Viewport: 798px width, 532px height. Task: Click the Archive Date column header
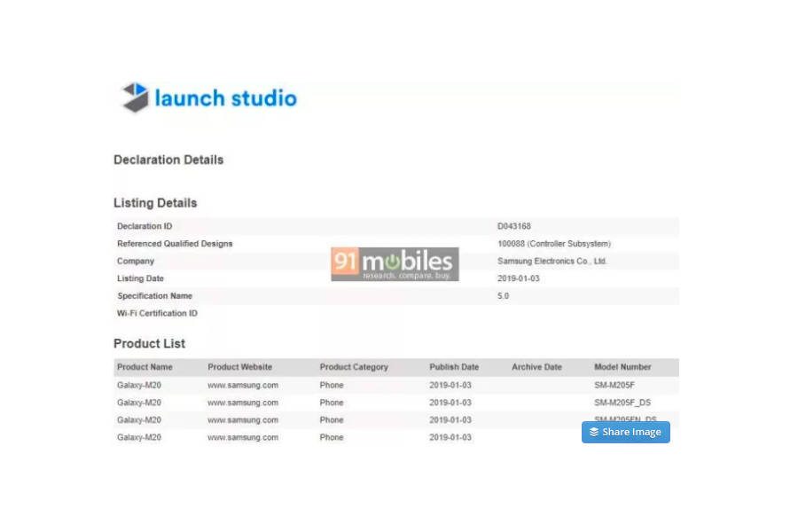(x=536, y=367)
